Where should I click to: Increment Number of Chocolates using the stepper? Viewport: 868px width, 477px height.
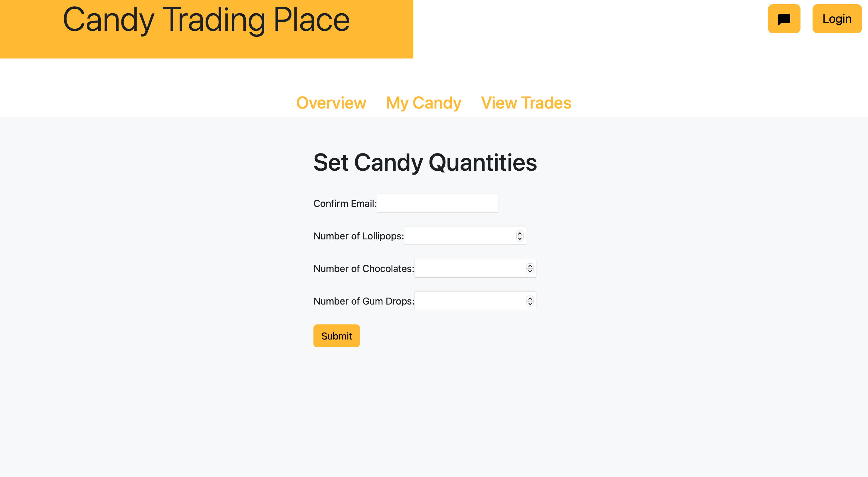(x=530, y=266)
